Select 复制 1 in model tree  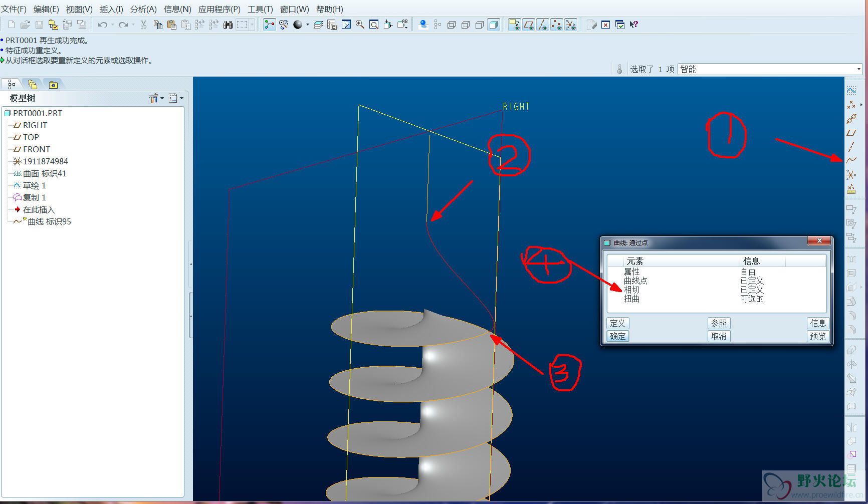pyautogui.click(x=34, y=197)
